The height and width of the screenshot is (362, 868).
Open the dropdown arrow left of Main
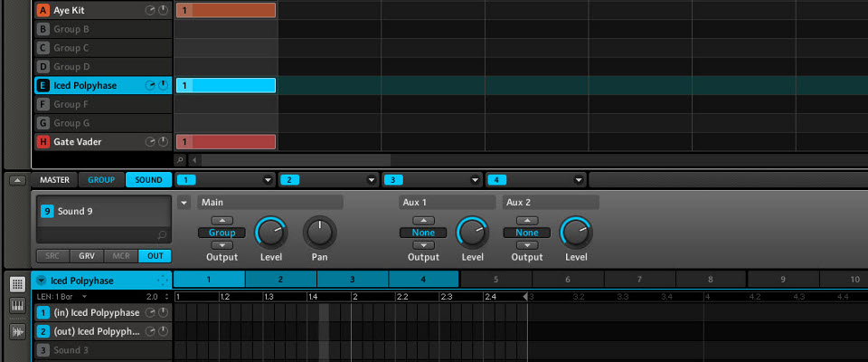point(184,203)
